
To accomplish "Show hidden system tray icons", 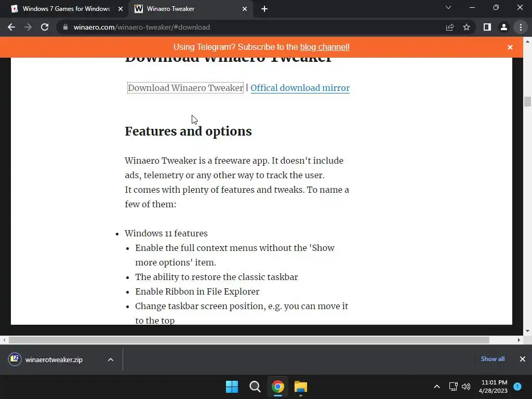I will point(437,387).
